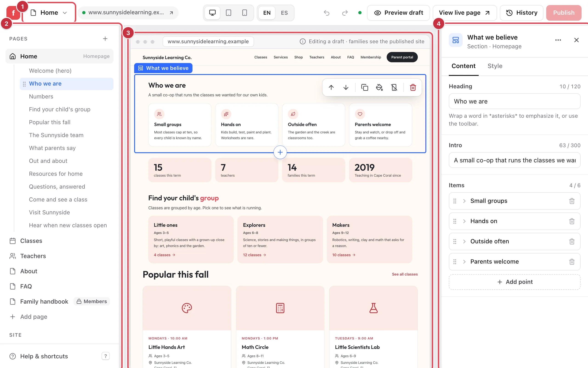Hide section on mobile icon
This screenshot has width=588, height=368.
tap(394, 87)
